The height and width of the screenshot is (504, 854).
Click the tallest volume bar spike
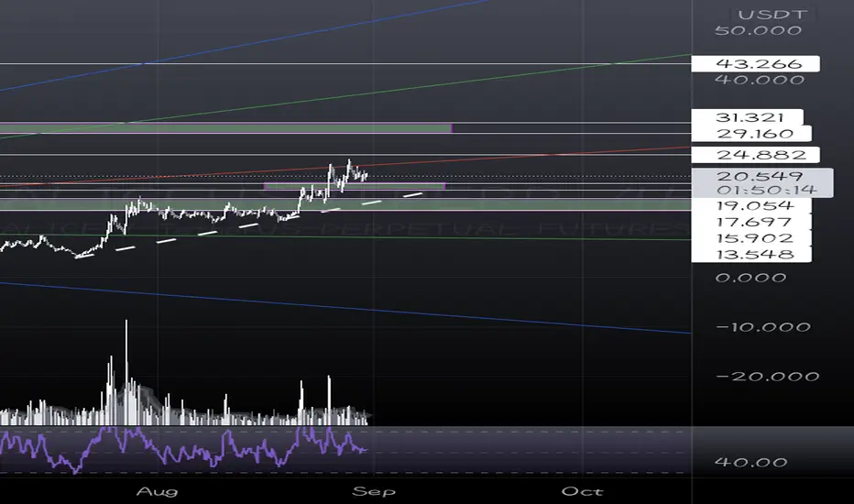point(126,372)
